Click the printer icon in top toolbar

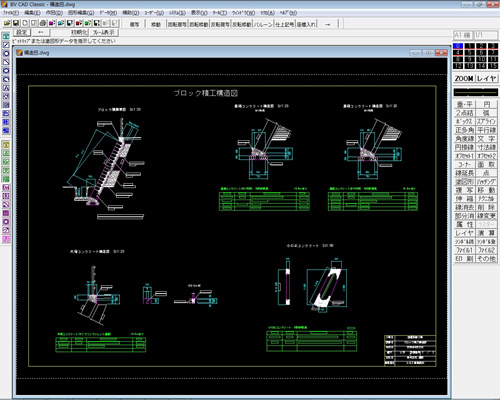43,23
